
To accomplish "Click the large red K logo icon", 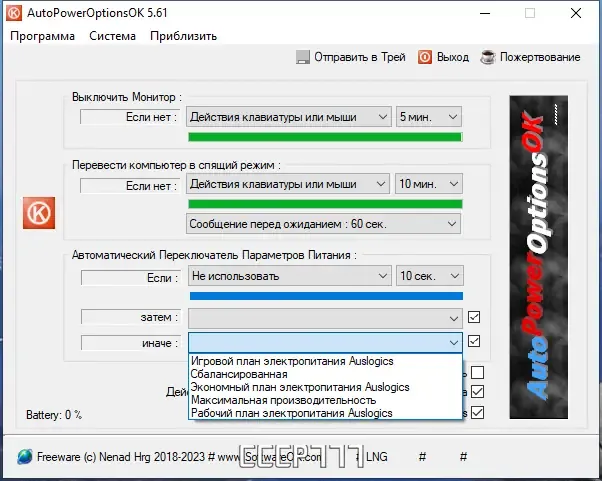I will [x=39, y=213].
